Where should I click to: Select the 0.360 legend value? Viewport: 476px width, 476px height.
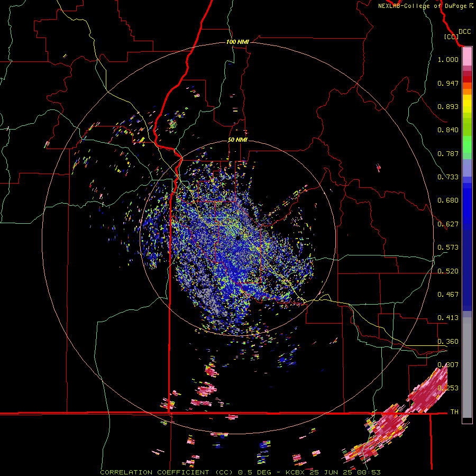[448, 342]
